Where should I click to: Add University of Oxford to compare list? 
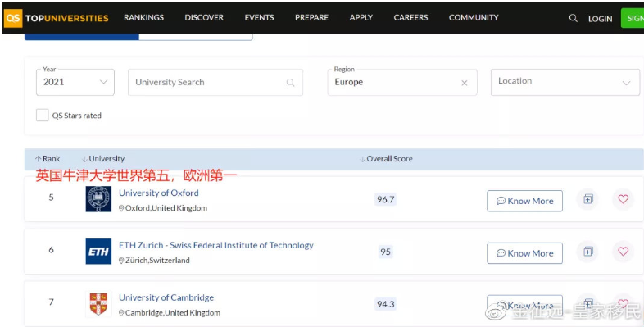pos(587,199)
